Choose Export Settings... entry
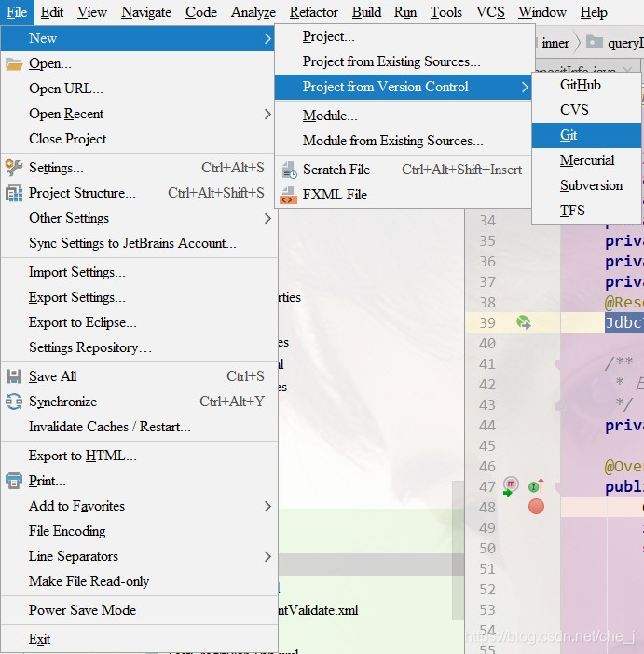644x654 pixels. [x=139, y=297]
